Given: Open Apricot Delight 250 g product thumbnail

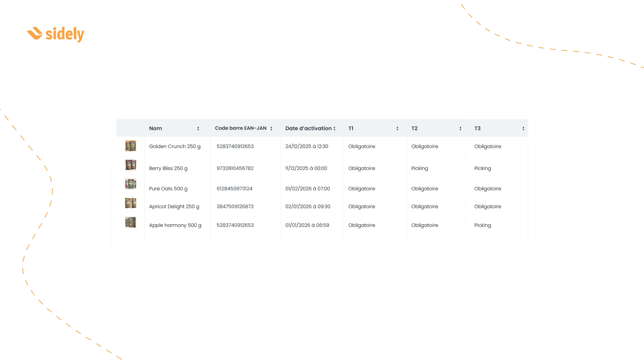Looking at the screenshot, I should pyautogui.click(x=130, y=203).
